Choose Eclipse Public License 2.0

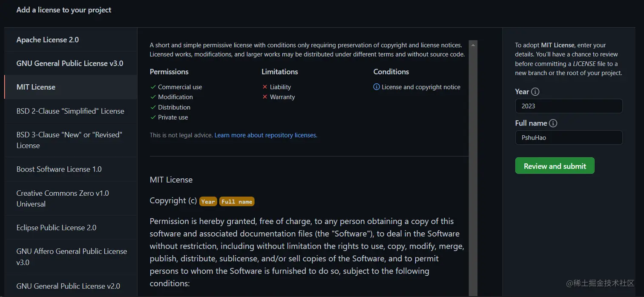coord(57,228)
